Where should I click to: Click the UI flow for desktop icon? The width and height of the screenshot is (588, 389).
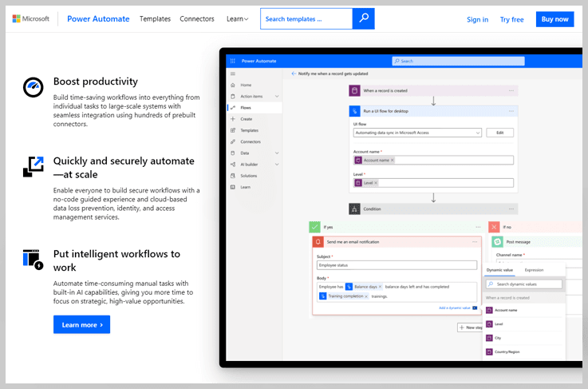point(354,111)
